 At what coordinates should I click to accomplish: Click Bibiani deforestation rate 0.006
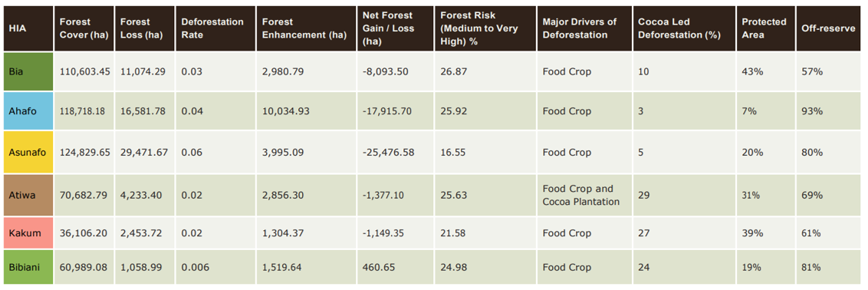pos(196,268)
